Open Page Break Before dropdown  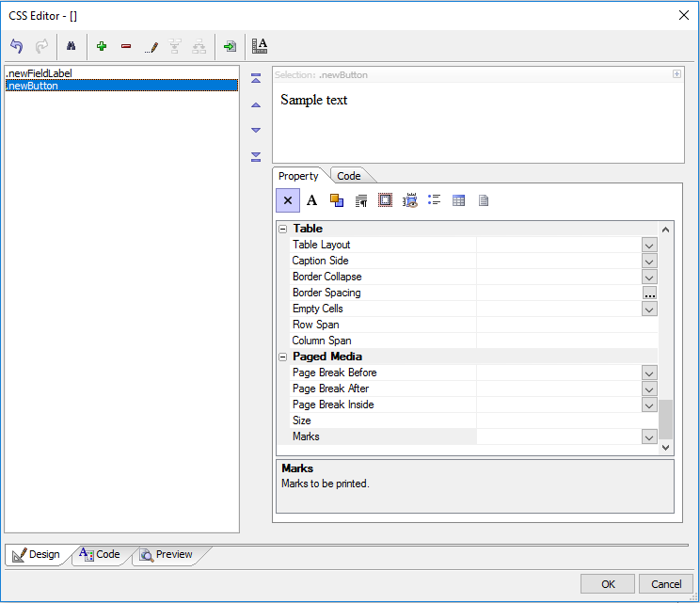pos(649,373)
